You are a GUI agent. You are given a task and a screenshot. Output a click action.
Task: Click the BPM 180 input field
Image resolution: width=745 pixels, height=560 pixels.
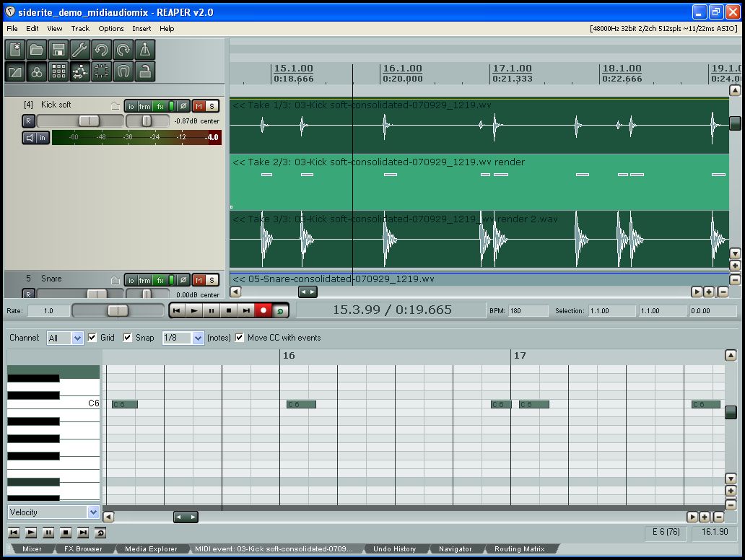528,311
